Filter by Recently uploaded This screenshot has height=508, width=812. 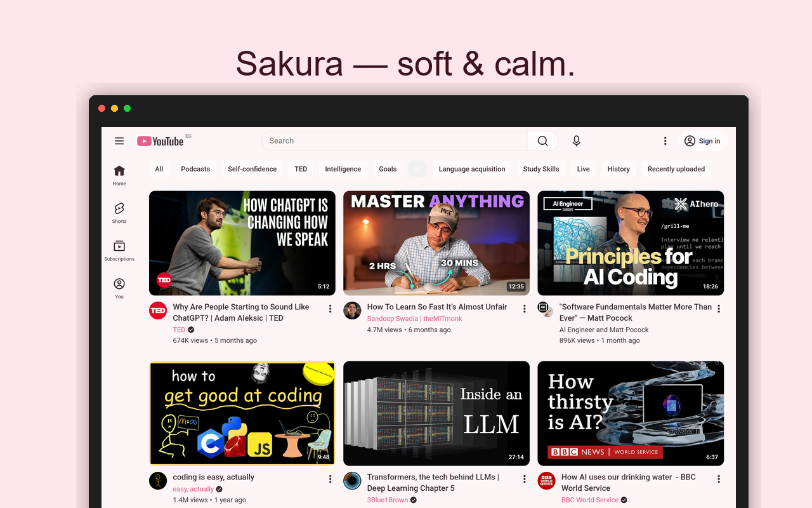[x=676, y=169]
